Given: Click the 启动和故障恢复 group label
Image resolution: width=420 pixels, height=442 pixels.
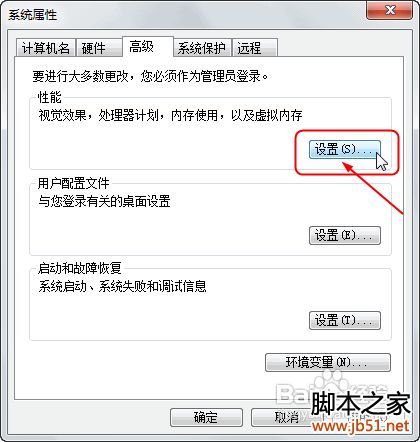Looking at the screenshot, I should [79, 268].
